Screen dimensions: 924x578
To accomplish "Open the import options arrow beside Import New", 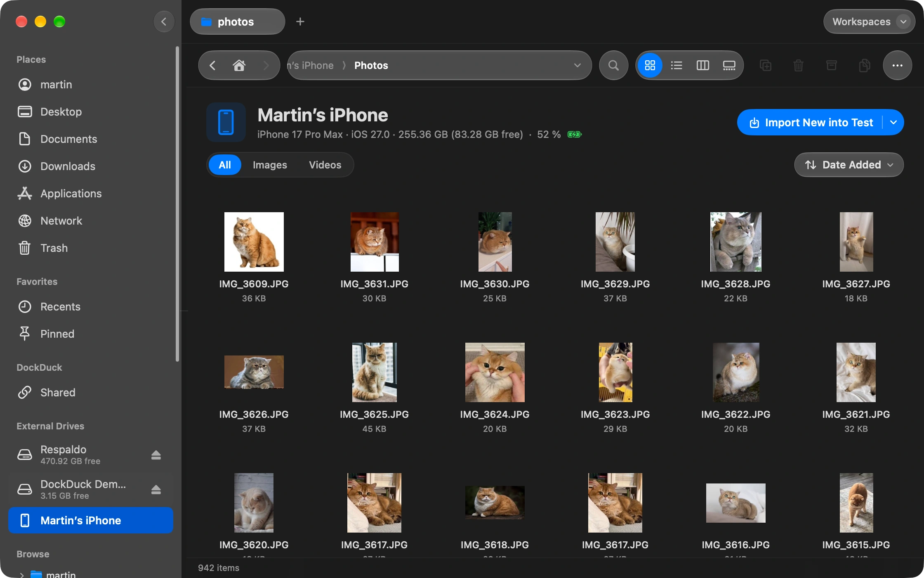I will pyautogui.click(x=893, y=122).
